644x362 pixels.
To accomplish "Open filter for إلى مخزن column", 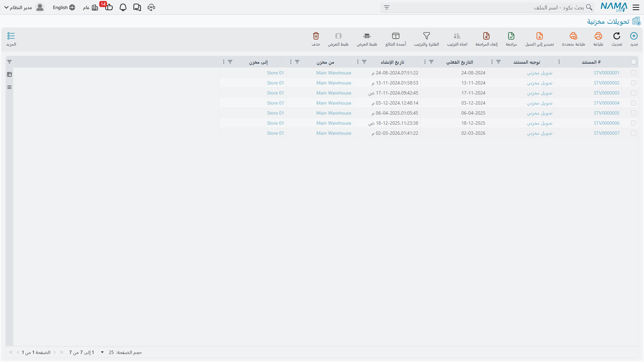I will [x=230, y=62].
